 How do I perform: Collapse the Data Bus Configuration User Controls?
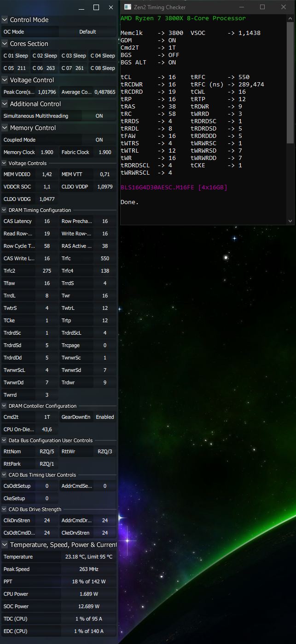coord(4,440)
